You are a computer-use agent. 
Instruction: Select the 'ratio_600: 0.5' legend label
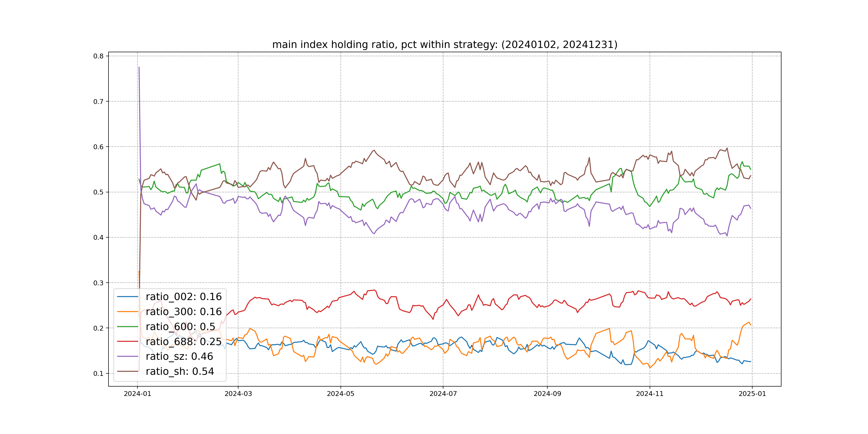coord(180,327)
